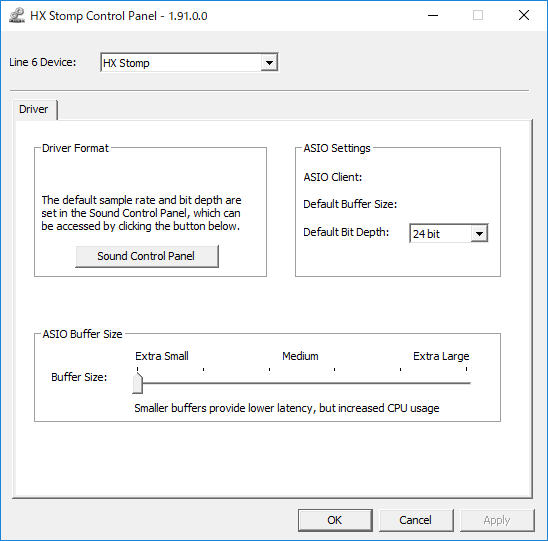Confirm with the OK button

click(x=335, y=520)
